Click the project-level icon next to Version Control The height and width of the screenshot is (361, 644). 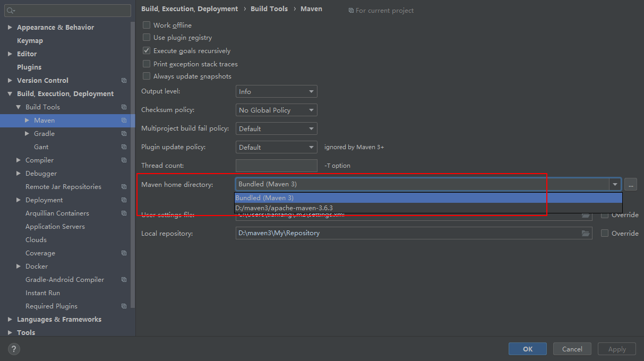pyautogui.click(x=124, y=81)
